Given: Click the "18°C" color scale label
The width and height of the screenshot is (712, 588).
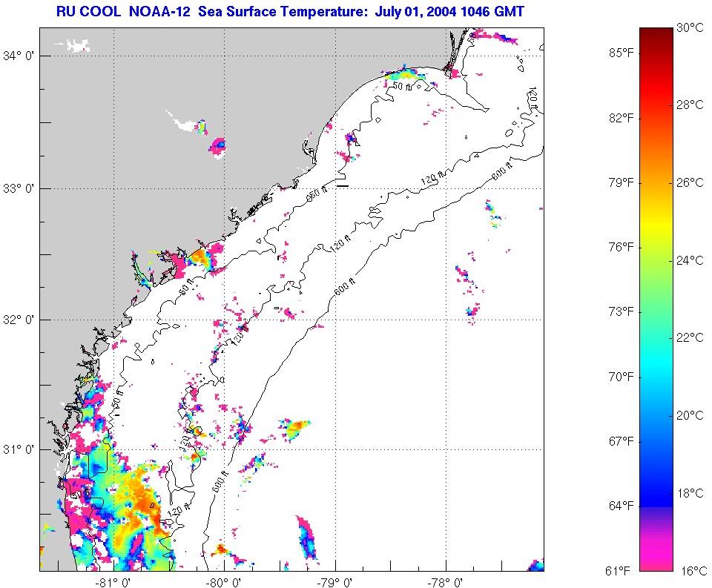Looking at the screenshot, I should 690,493.
